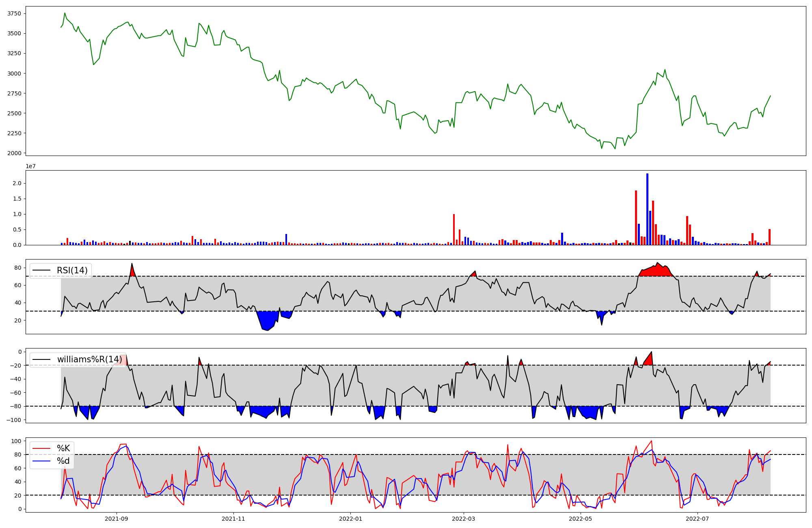Screen dimensions: 812x528
Task: Click the blue %d line sample in legend
Action: pyautogui.click(x=41, y=461)
